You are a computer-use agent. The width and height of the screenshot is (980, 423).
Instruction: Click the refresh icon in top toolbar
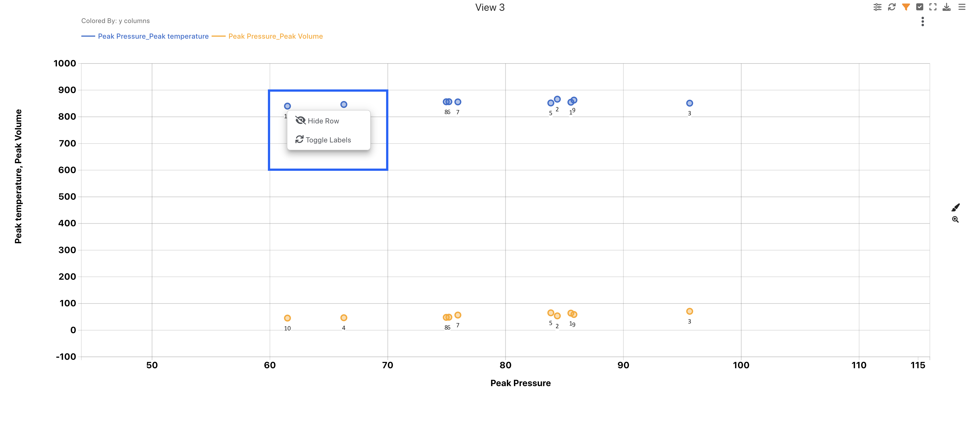[892, 7]
